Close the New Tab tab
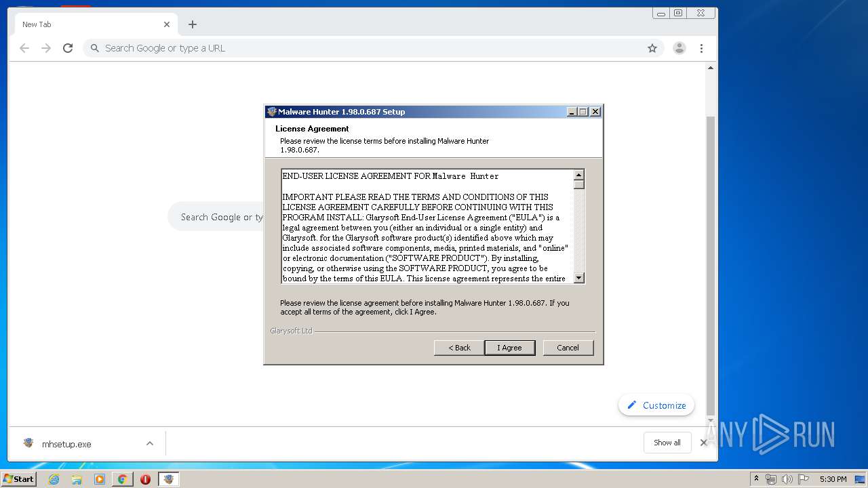The image size is (868, 488). tap(167, 24)
